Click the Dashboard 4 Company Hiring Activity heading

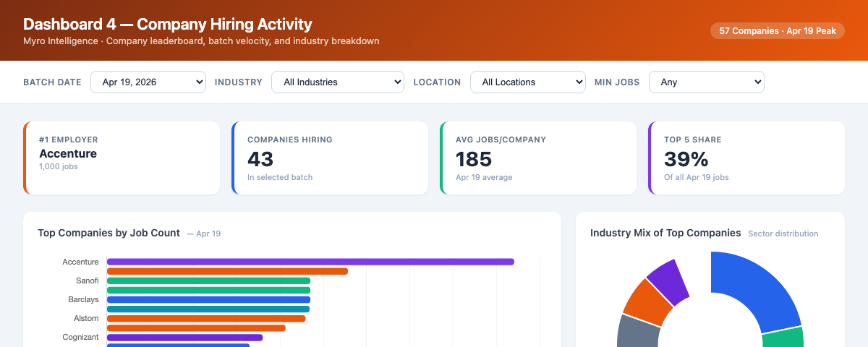click(x=168, y=24)
